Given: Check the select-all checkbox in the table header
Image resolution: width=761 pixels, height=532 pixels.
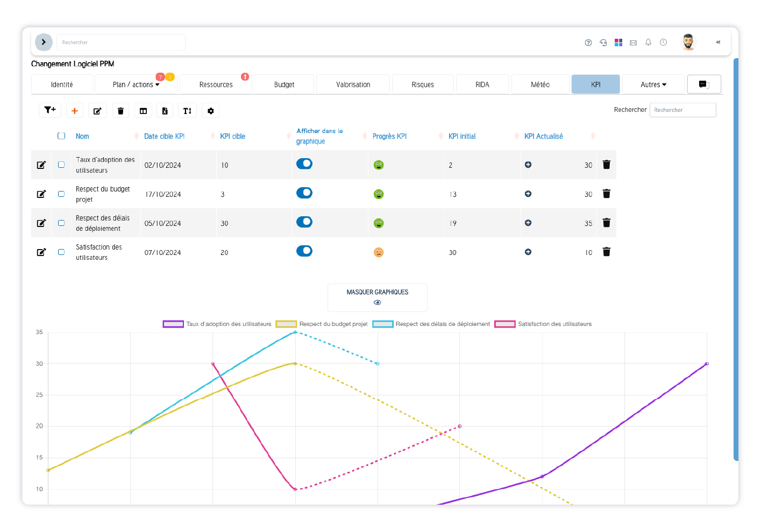Looking at the screenshot, I should 61,136.
